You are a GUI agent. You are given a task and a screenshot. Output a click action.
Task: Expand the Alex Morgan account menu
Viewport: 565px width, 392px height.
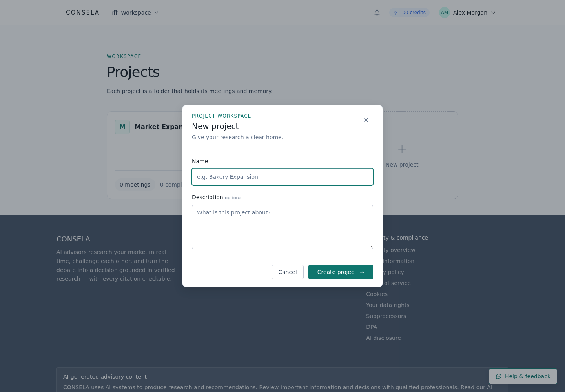click(468, 13)
